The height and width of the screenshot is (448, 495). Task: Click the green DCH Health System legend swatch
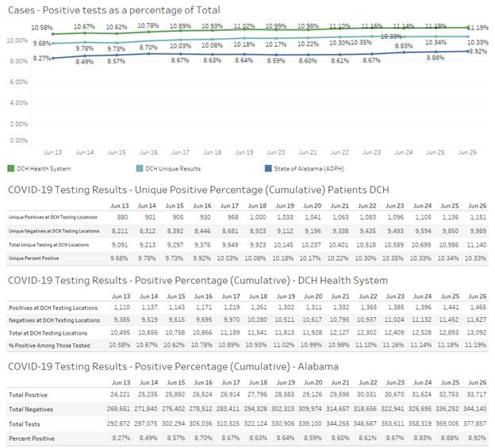[x=12, y=168]
